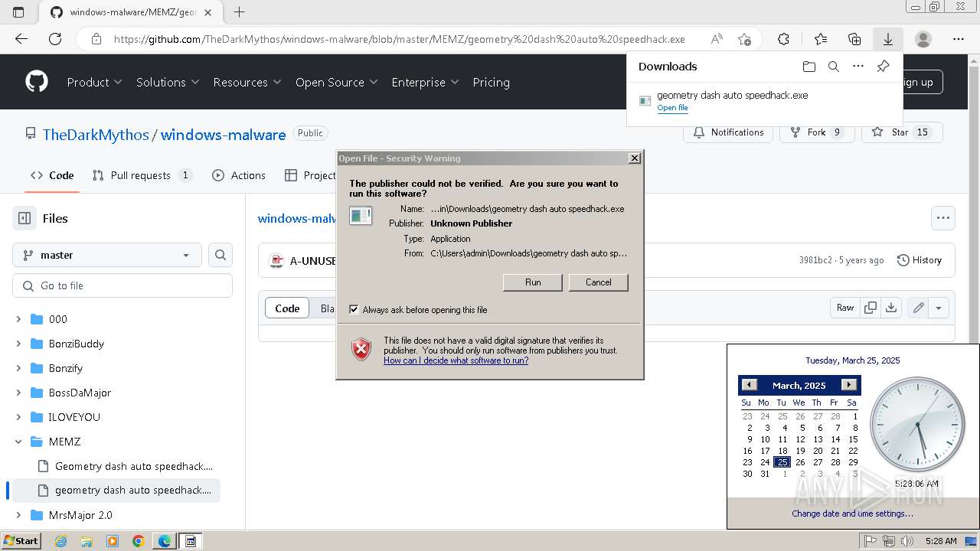The image size is (980, 551).
Task: Copy raw file contents icon
Action: (871, 308)
